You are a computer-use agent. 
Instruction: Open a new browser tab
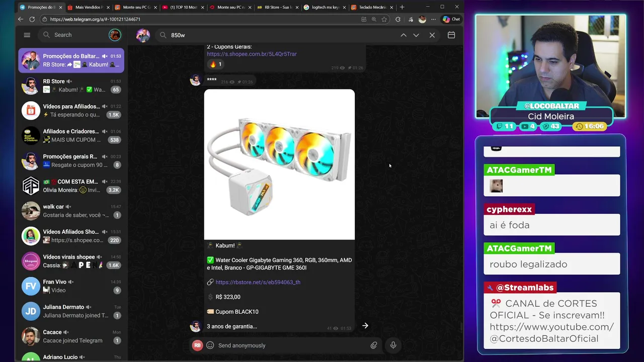(x=401, y=7)
